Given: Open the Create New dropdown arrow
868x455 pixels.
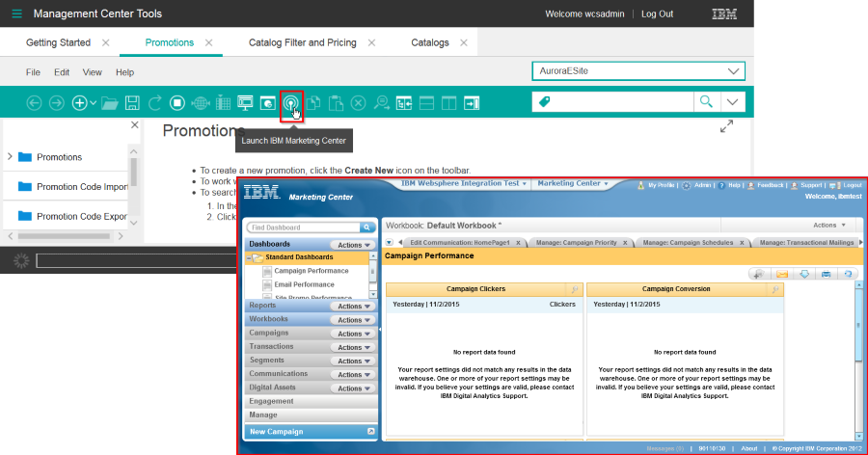Looking at the screenshot, I should pos(93,103).
